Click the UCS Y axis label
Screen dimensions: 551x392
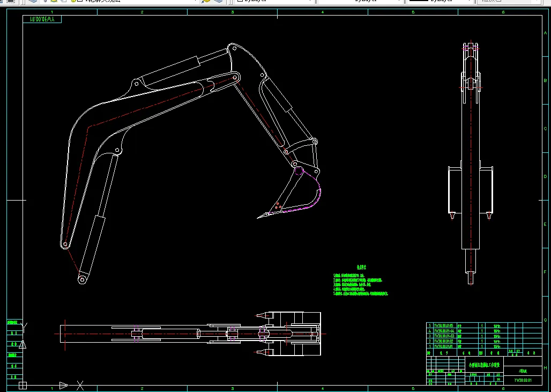pyautogui.click(x=24, y=327)
